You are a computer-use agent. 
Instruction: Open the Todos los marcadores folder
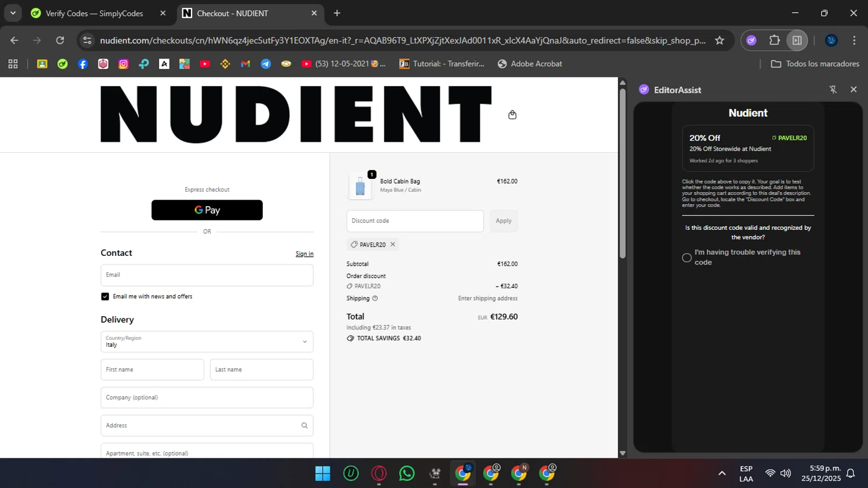click(x=815, y=64)
